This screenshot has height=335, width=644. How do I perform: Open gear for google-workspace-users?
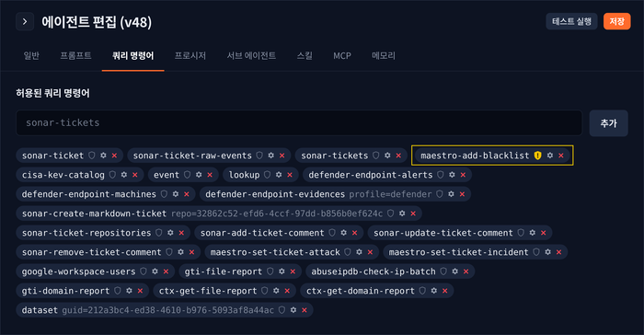click(x=155, y=271)
